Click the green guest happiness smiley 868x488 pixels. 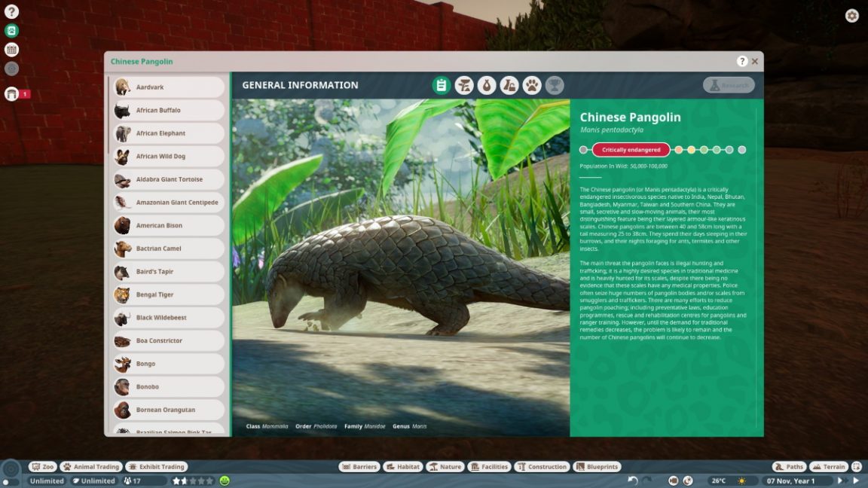pos(225,480)
